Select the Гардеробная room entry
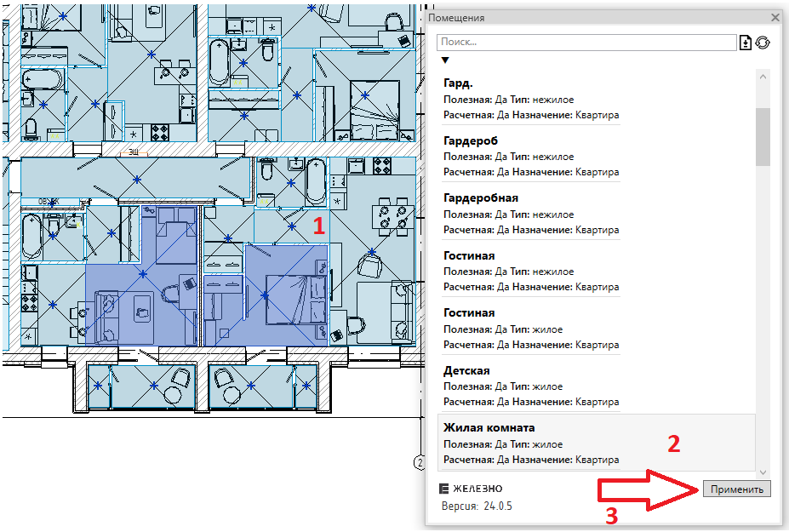Viewport: 789px width, 532px height. coord(597,214)
